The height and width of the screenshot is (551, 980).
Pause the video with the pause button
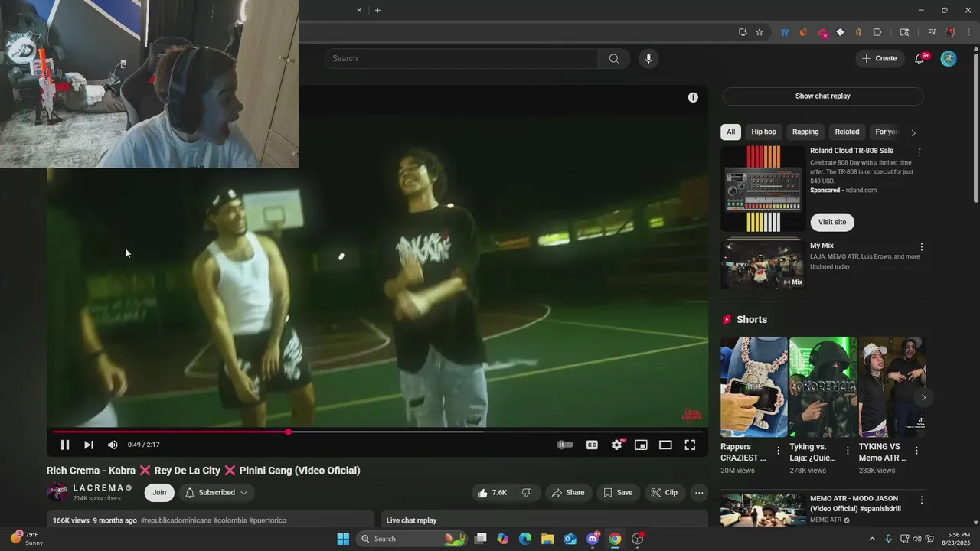(65, 445)
